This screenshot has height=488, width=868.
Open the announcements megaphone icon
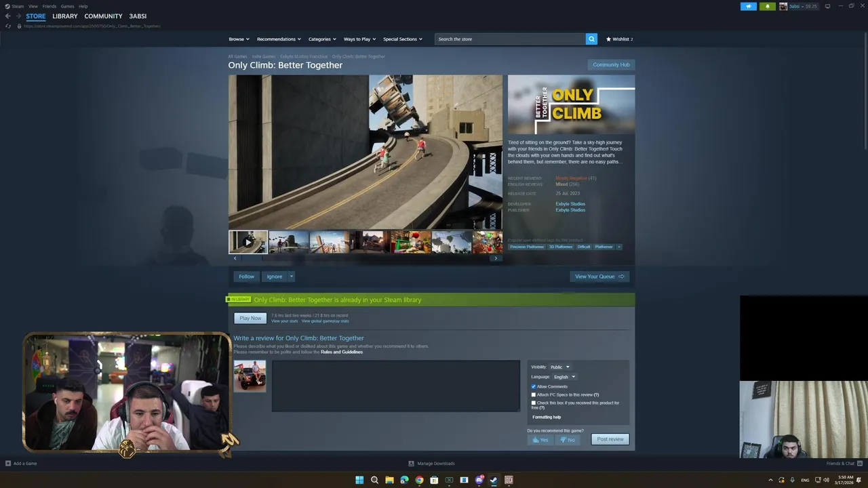point(749,6)
